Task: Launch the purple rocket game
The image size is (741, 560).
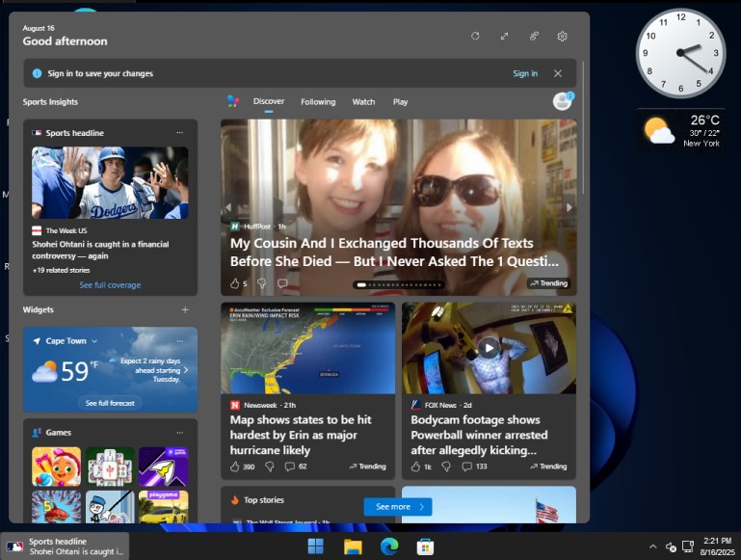Action: point(164,467)
